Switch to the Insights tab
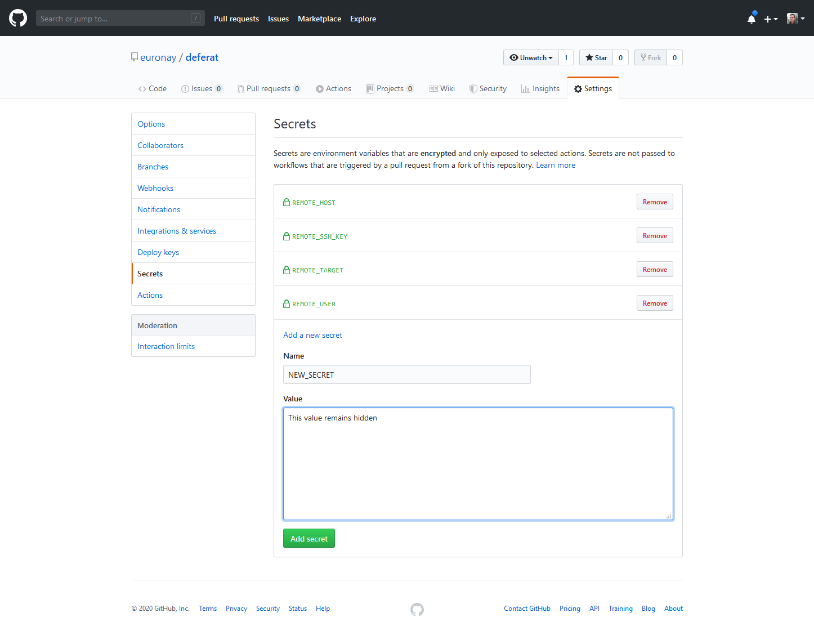Viewport: 814px width, 644px height. coord(540,88)
